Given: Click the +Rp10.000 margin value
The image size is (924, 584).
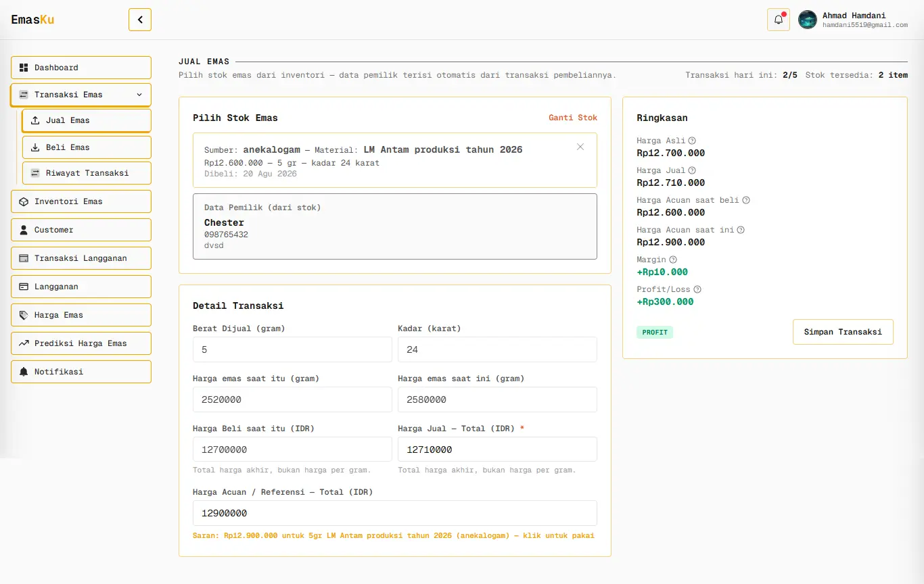Looking at the screenshot, I should (x=662, y=272).
